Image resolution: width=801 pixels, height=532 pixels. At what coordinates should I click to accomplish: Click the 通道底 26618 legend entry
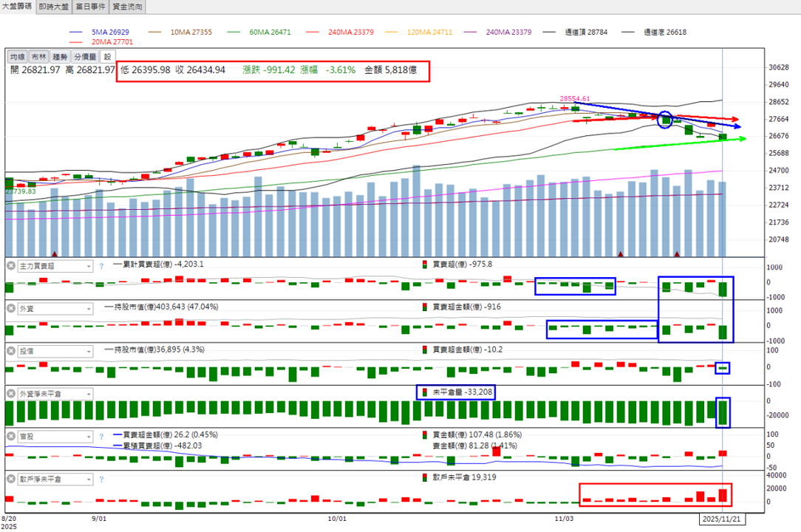tap(654, 32)
